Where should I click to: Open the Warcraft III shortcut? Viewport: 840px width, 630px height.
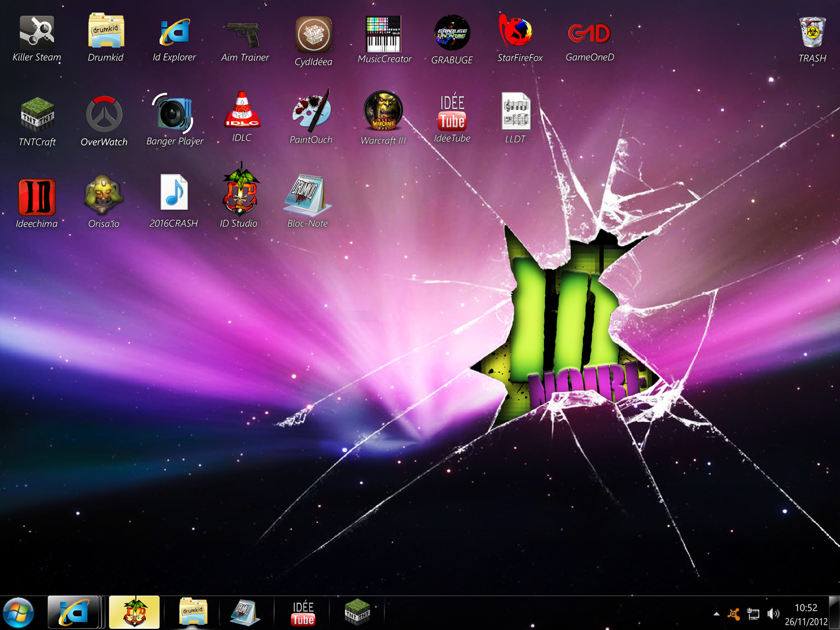tap(383, 111)
